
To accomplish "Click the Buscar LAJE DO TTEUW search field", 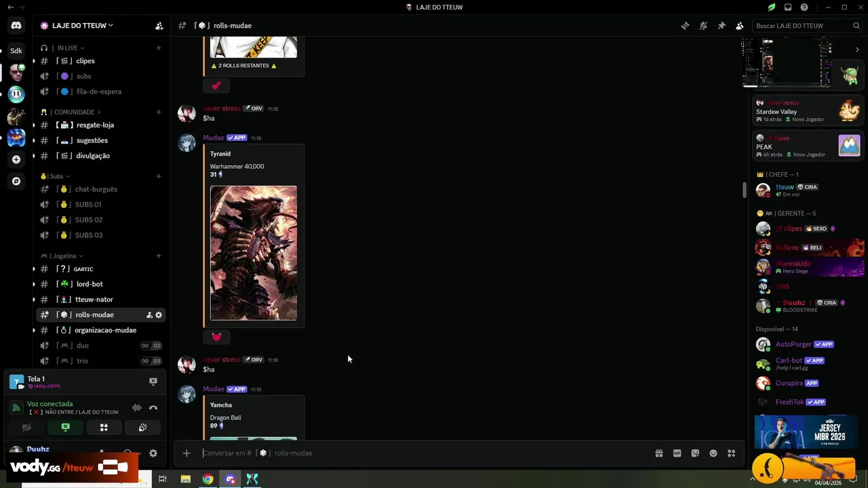I will point(807,26).
